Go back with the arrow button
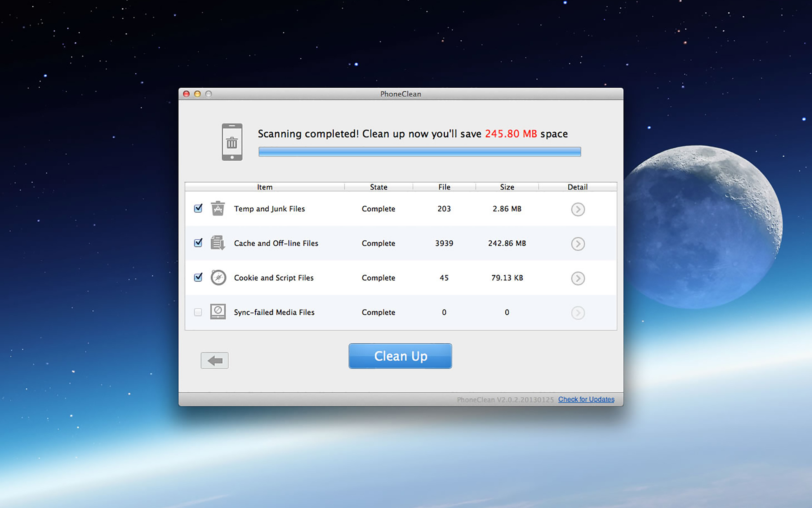The height and width of the screenshot is (508, 812). pyautogui.click(x=215, y=360)
